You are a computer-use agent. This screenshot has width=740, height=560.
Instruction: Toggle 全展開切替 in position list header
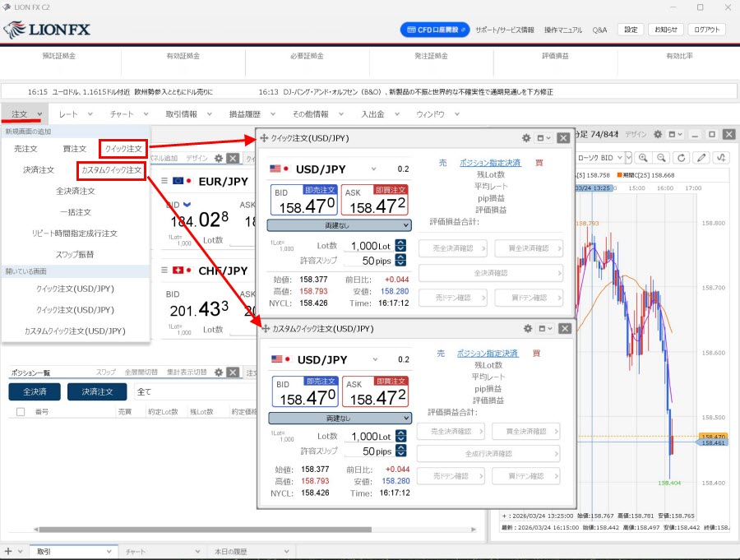[141, 373]
